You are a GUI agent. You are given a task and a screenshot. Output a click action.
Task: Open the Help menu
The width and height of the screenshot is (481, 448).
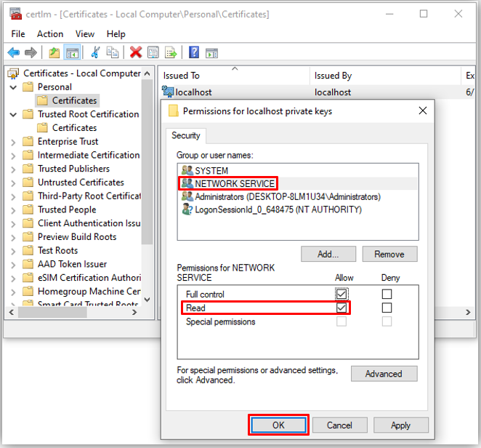(x=116, y=33)
